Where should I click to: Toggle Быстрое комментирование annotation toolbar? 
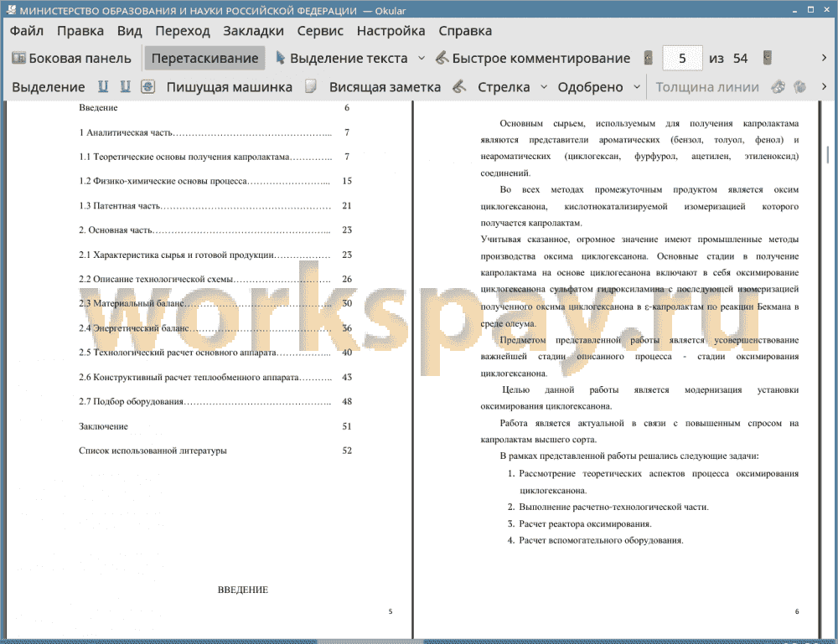tap(533, 59)
